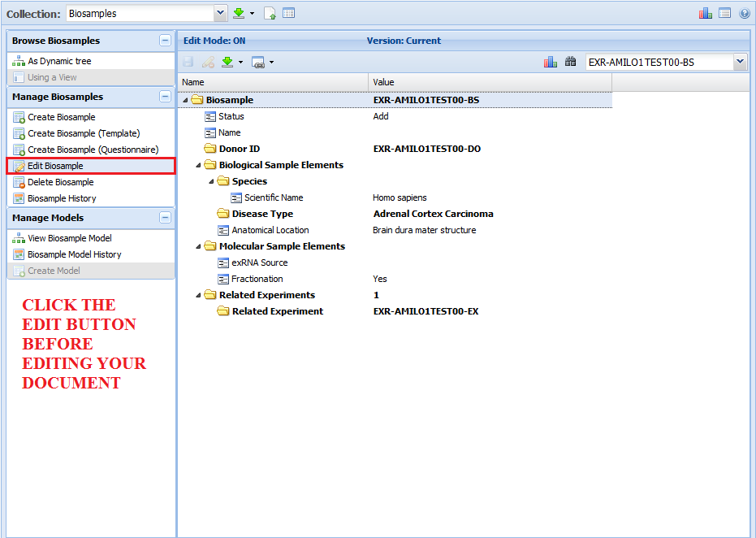This screenshot has width=756, height=538.
Task: Open View Biosample Model
Action: point(70,238)
